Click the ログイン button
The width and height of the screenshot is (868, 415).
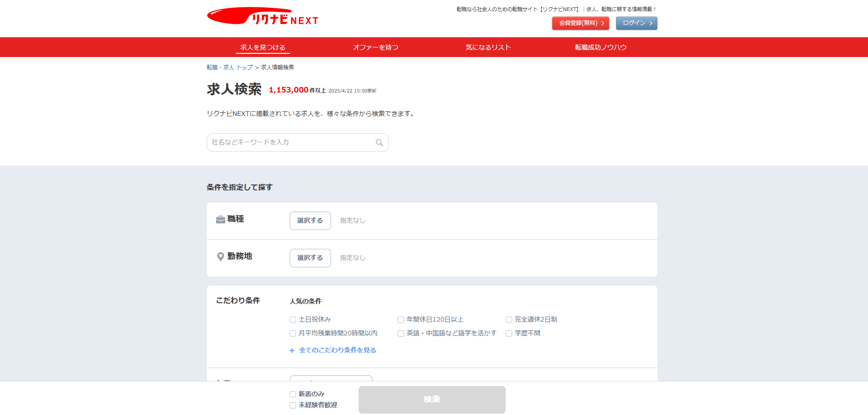(x=636, y=23)
